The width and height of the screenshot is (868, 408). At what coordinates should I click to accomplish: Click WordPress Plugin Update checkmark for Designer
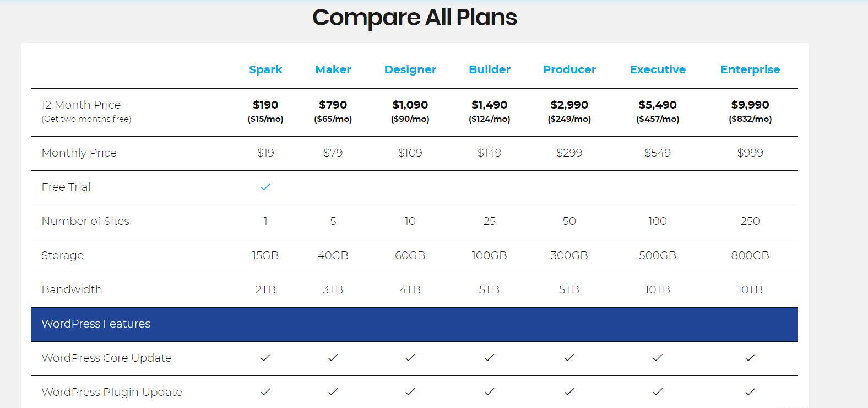[410, 392]
